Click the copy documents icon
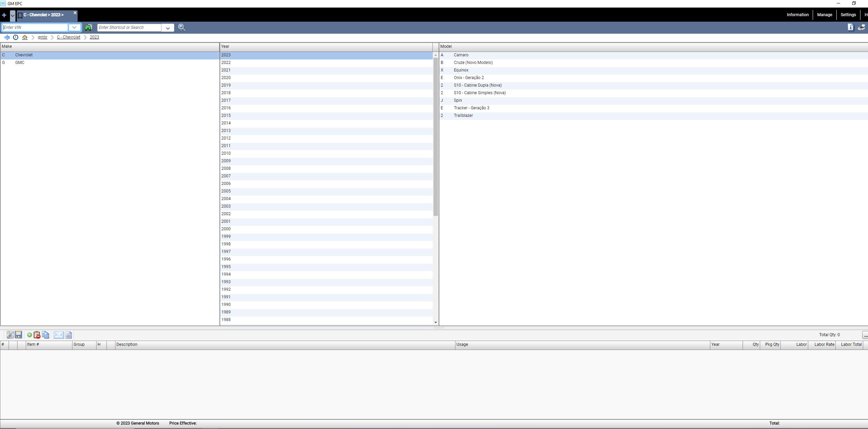This screenshot has width=868, height=429. pos(46,335)
